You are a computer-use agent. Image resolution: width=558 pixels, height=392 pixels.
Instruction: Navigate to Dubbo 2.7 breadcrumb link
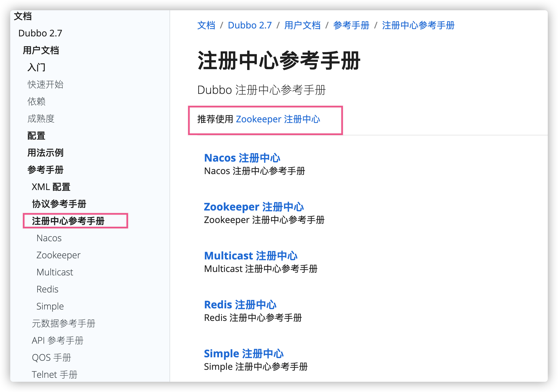(x=250, y=25)
